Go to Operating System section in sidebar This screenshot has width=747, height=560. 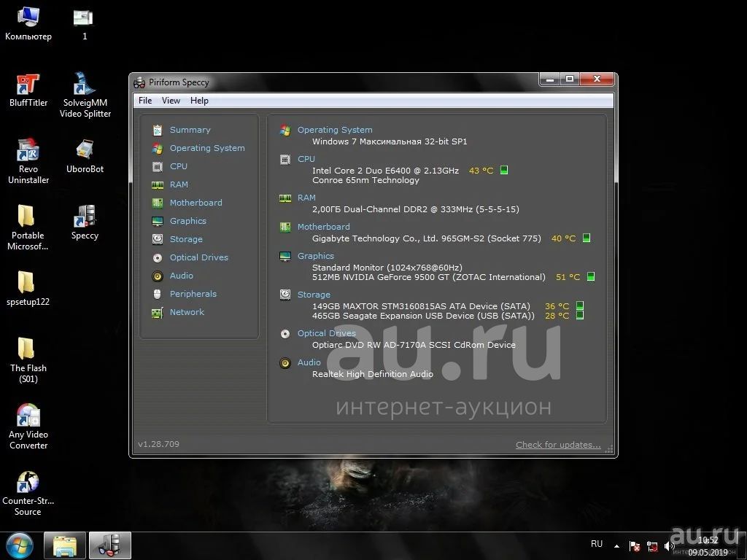[207, 148]
